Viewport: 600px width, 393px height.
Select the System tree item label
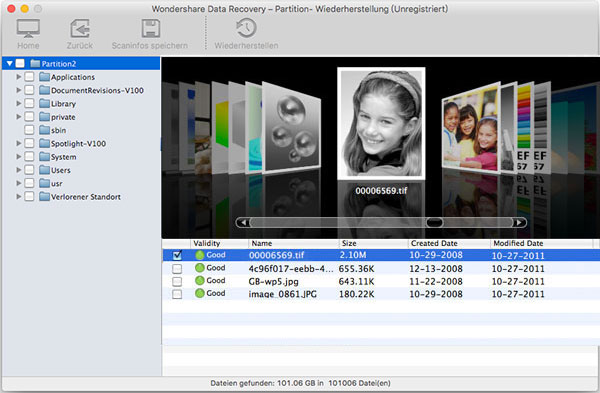click(x=64, y=157)
